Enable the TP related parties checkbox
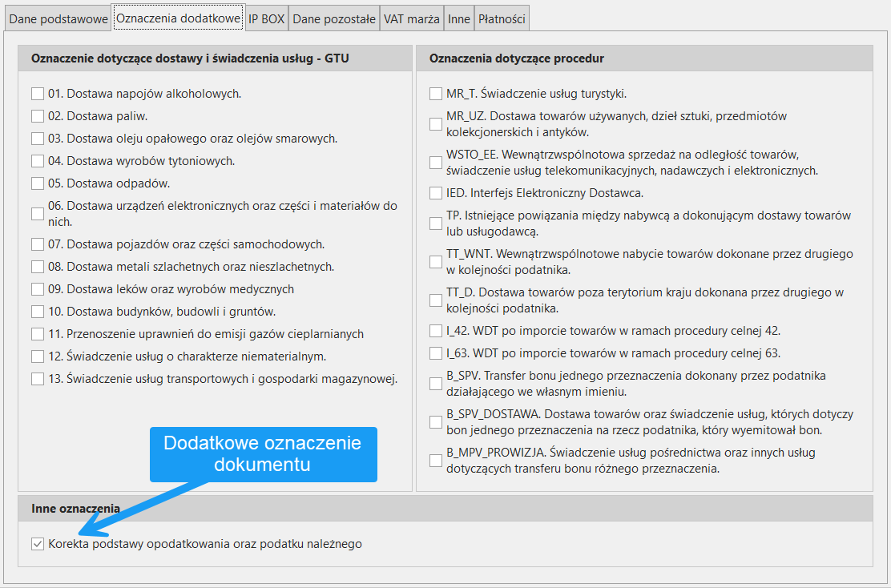The width and height of the screenshot is (891, 588). click(436, 224)
